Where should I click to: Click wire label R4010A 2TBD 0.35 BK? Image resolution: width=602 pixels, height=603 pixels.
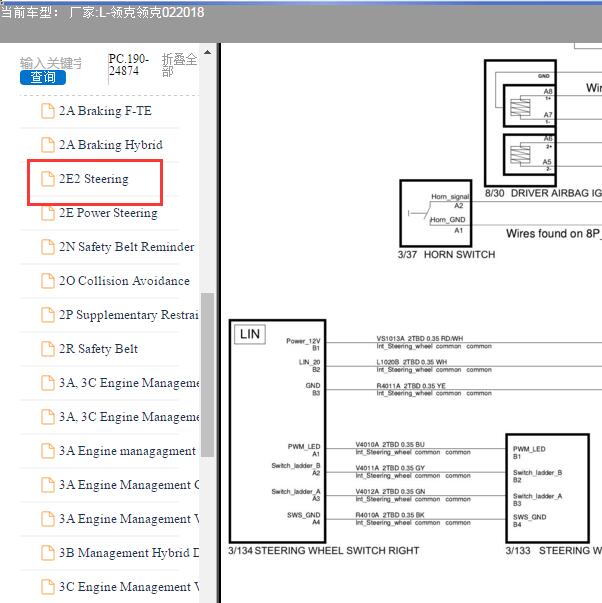pyautogui.click(x=390, y=515)
